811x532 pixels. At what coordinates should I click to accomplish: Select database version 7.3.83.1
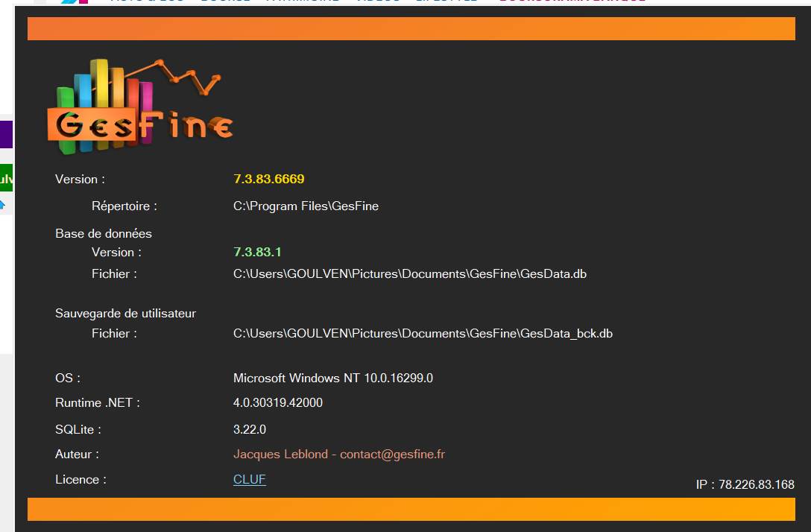(257, 252)
